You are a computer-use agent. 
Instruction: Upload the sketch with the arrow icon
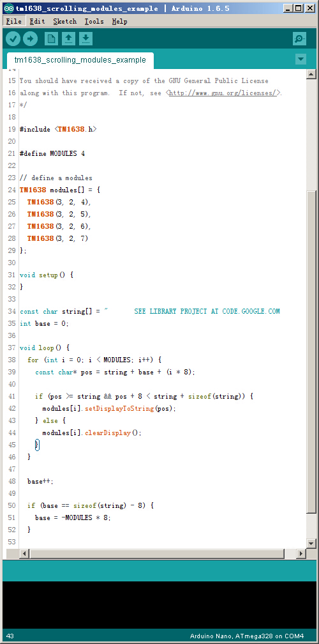click(x=30, y=39)
